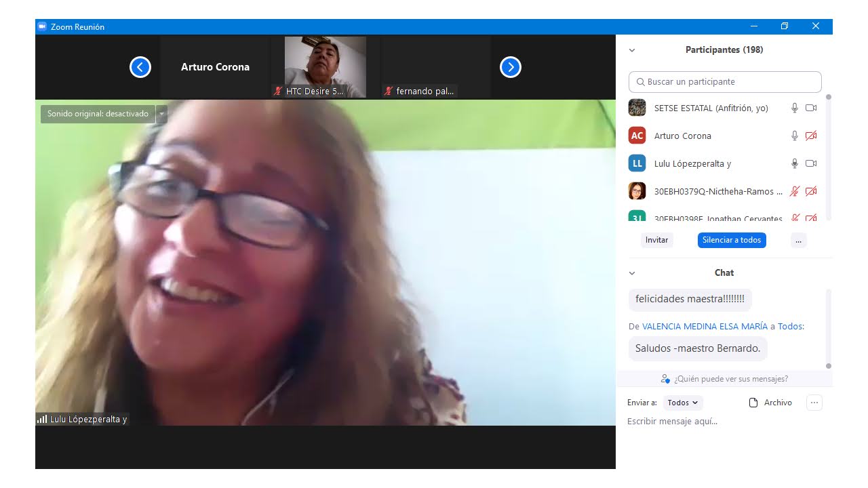Image resolution: width=868 pixels, height=488 pixels.
Task: Click 30EBH0379Q-Nictheha-Ramos camera off icon
Action: tap(811, 191)
